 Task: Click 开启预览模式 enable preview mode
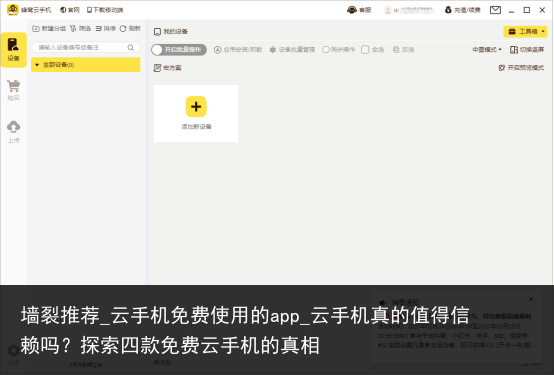click(x=521, y=68)
